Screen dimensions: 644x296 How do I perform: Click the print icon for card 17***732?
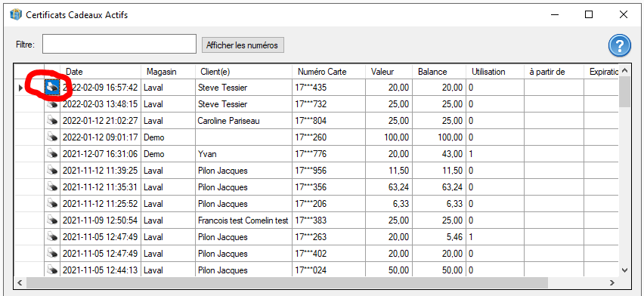52,104
